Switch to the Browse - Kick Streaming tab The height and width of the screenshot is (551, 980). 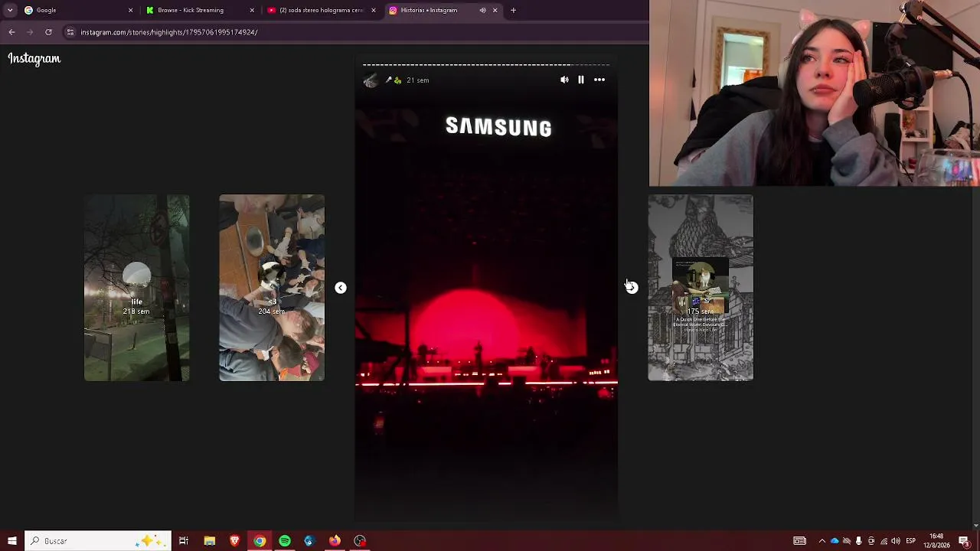pos(198,10)
